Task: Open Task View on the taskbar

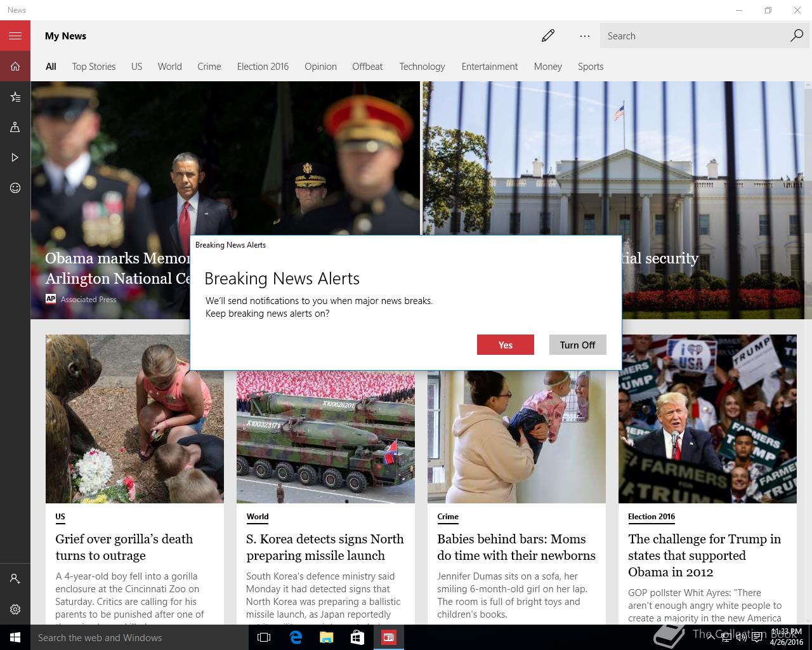Action: tap(265, 637)
